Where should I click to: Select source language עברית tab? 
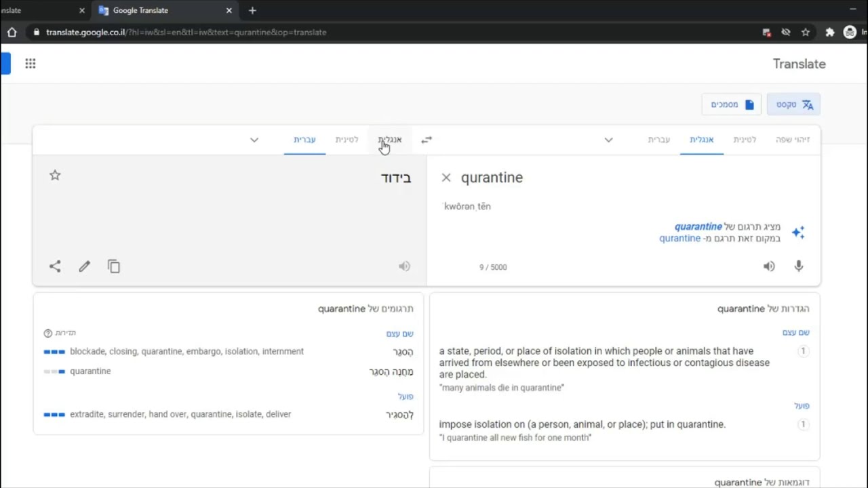[658, 140]
